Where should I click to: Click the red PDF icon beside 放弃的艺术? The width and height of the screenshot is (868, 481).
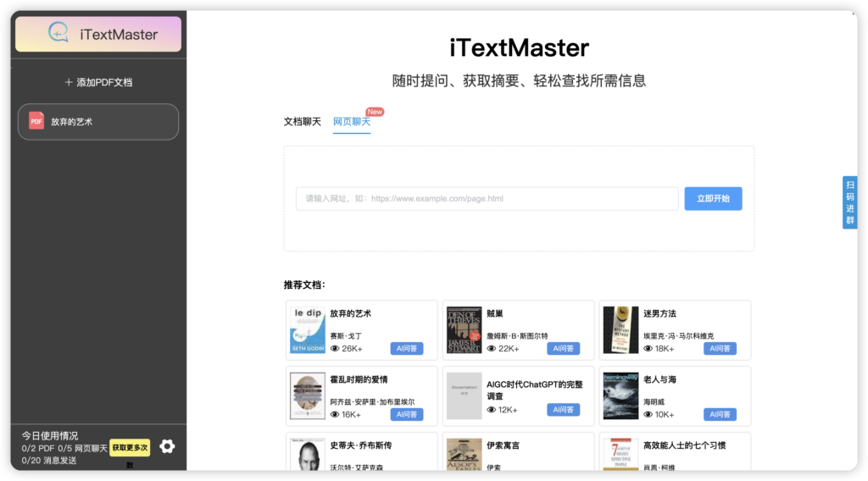click(x=36, y=121)
